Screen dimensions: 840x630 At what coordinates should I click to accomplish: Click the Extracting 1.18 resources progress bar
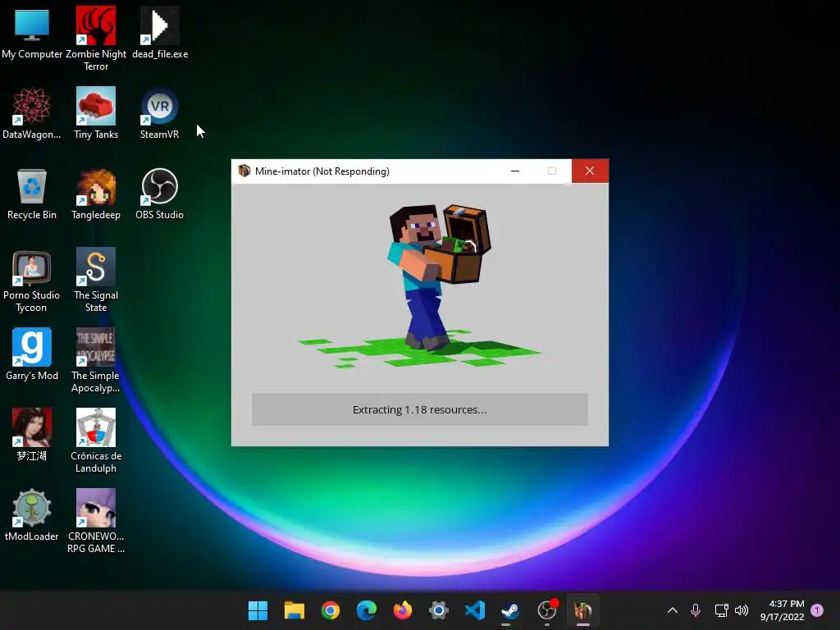[x=419, y=409]
